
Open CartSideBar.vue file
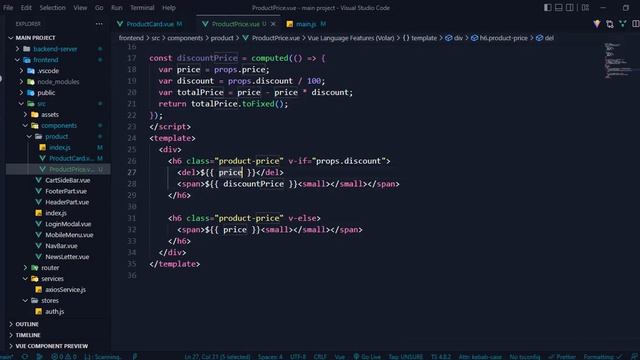(67, 180)
